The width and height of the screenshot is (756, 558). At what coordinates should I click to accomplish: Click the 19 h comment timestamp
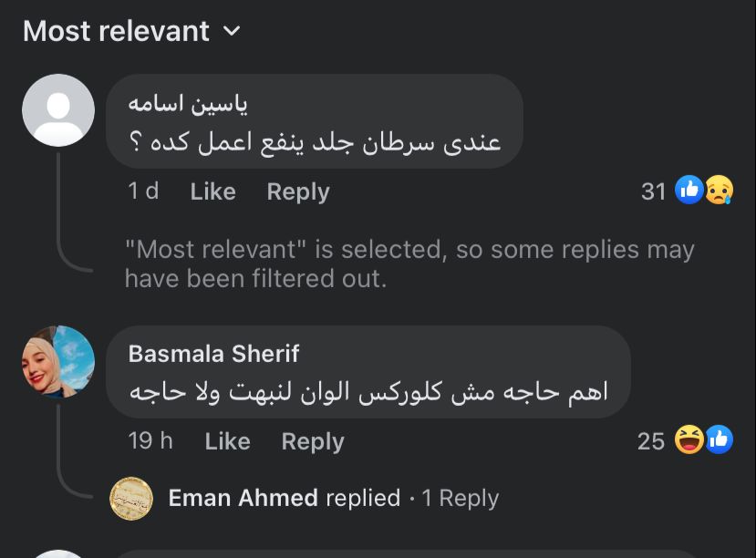pyautogui.click(x=150, y=441)
